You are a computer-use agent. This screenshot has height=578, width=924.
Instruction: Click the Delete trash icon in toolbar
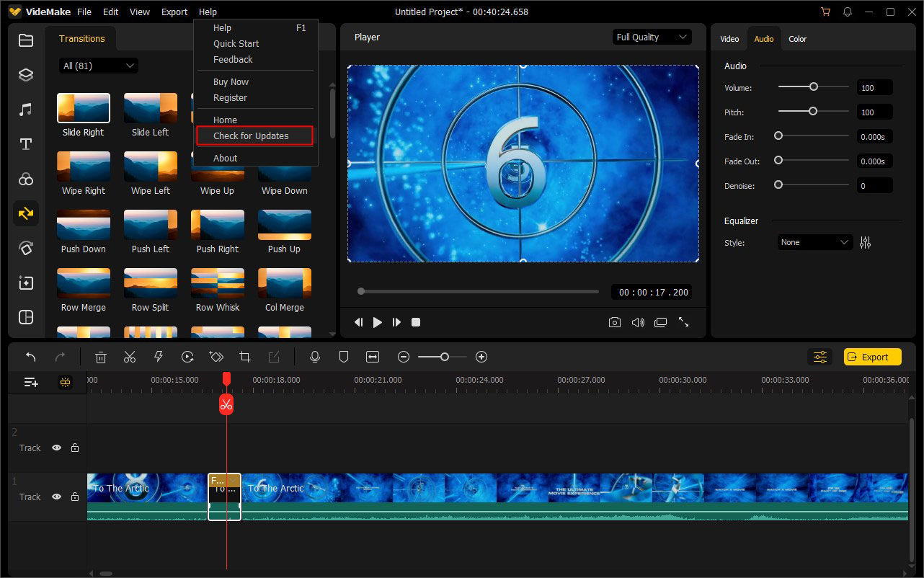tap(101, 357)
